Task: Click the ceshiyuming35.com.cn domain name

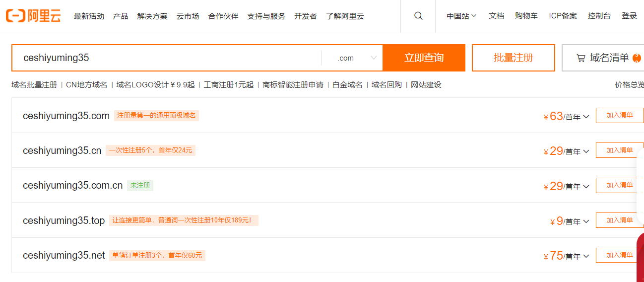Action: point(72,186)
